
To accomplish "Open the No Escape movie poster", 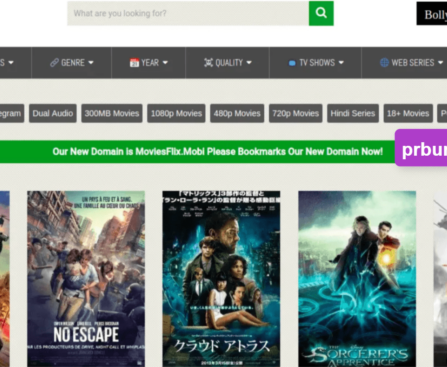I will 86,279.
